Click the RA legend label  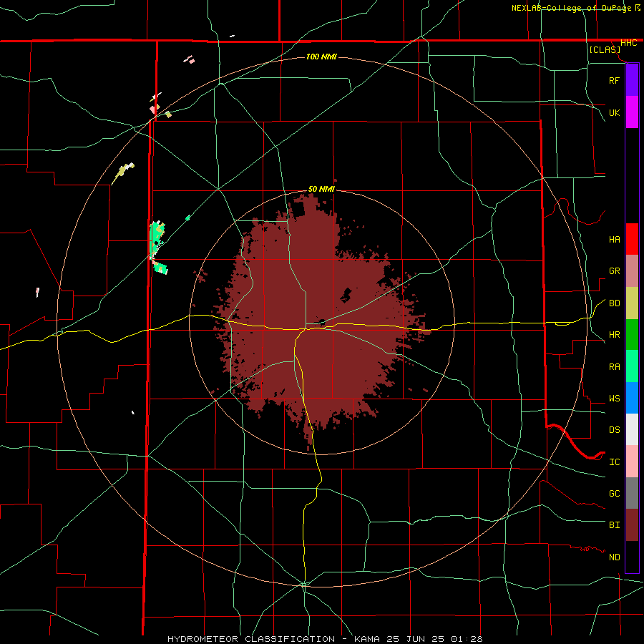click(x=614, y=367)
